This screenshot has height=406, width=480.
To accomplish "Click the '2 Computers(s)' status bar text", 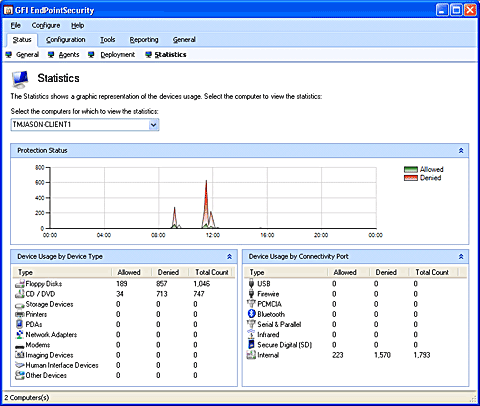I will point(27,398).
